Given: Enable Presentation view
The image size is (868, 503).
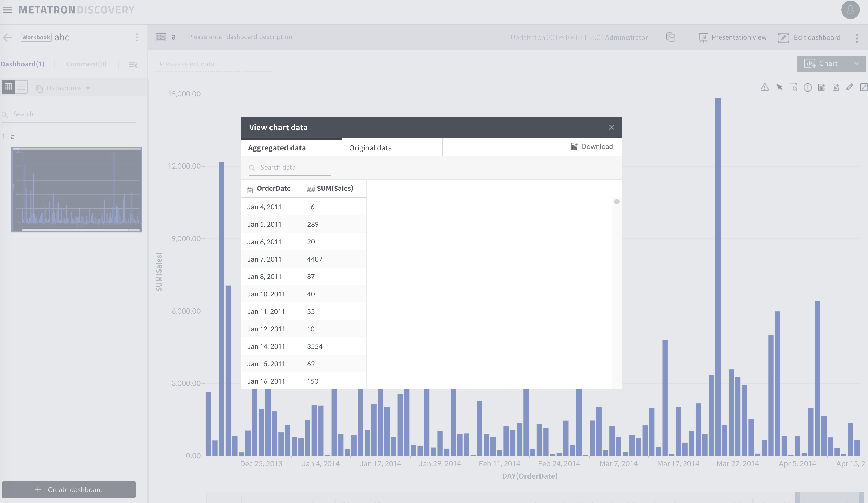Looking at the screenshot, I should (x=733, y=37).
